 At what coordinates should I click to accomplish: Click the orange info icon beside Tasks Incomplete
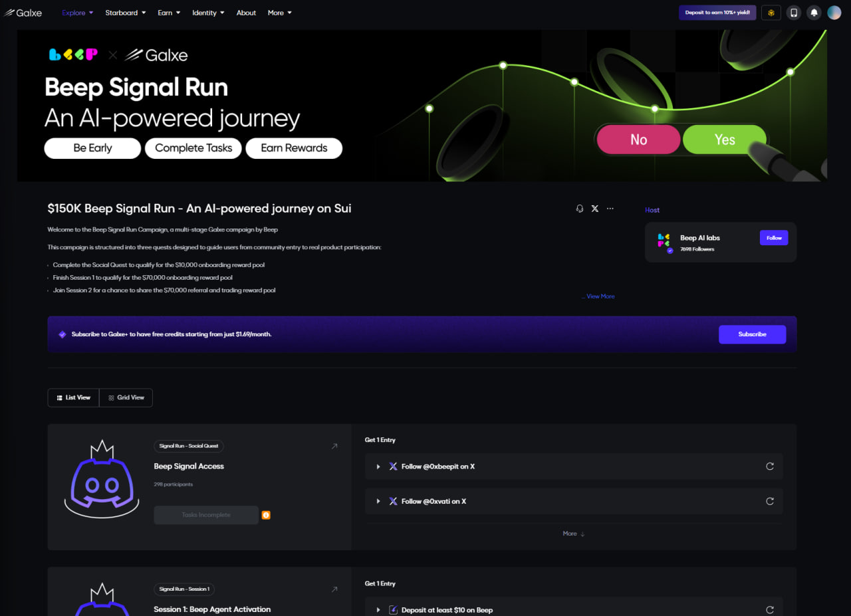[x=266, y=515]
